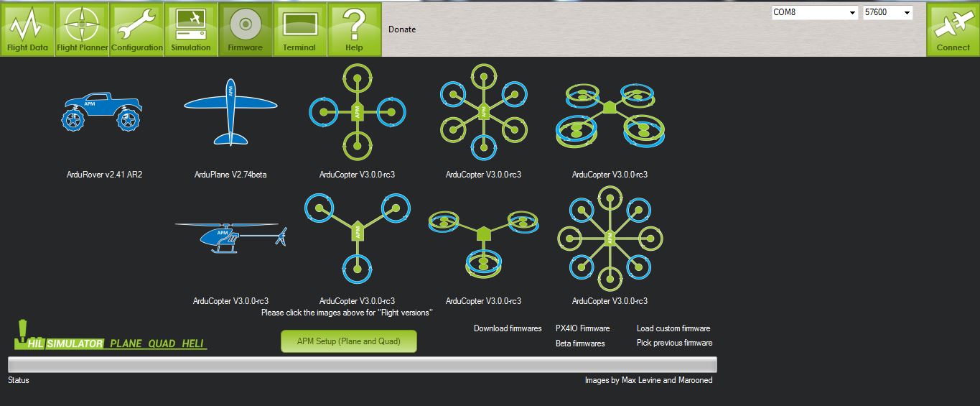
Task: Click the ArduPlane V2.74beta label
Action: (x=230, y=175)
